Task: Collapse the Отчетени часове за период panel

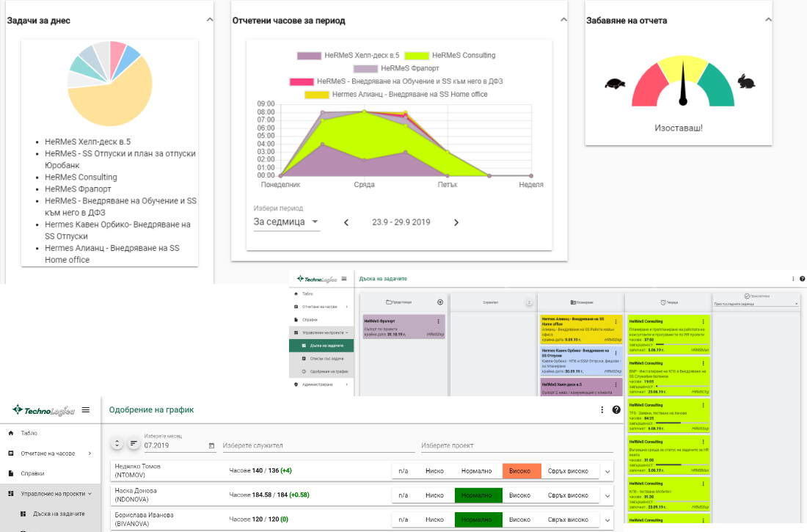Action: pos(563,20)
